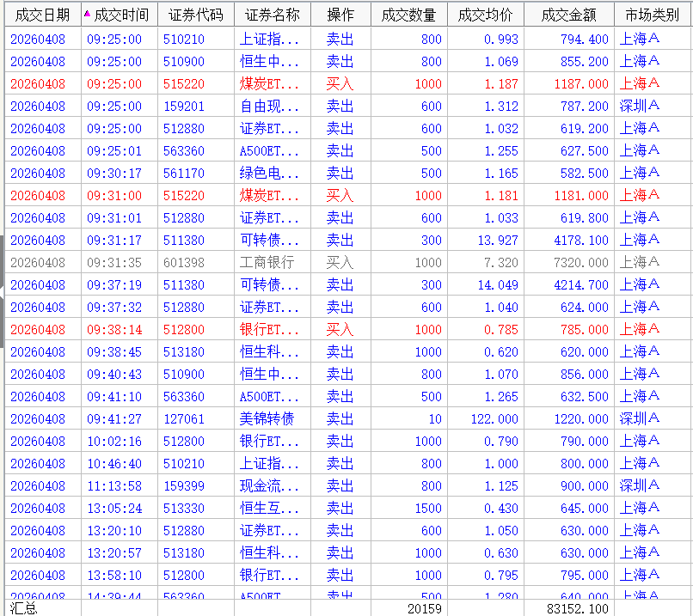Viewport: 693px width, 616px height.
Task: Select the trade at time 11:13:58
Action: pyautogui.click(x=114, y=486)
